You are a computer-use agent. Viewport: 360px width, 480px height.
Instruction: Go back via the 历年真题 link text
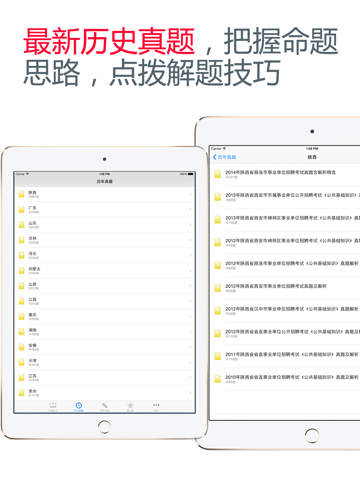227,157
